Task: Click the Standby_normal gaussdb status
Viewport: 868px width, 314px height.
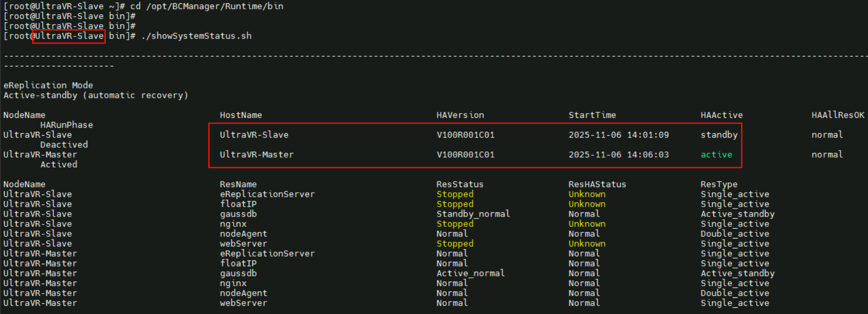Action: point(473,214)
